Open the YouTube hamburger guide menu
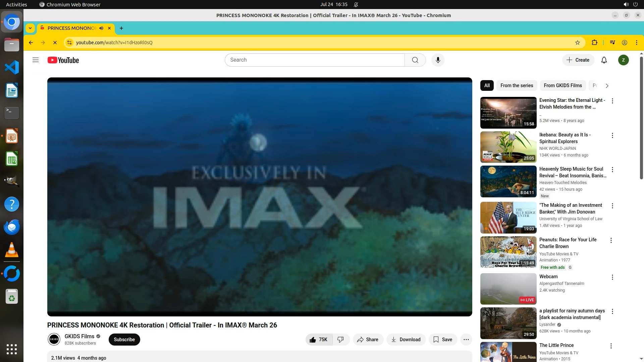Image resolution: width=644 pixels, height=362 pixels. coord(36,60)
